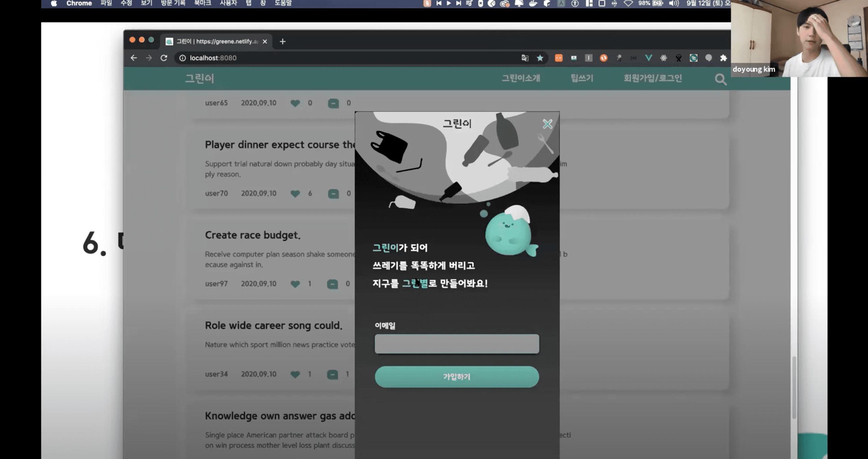Open the Apple menu

[x=54, y=3]
